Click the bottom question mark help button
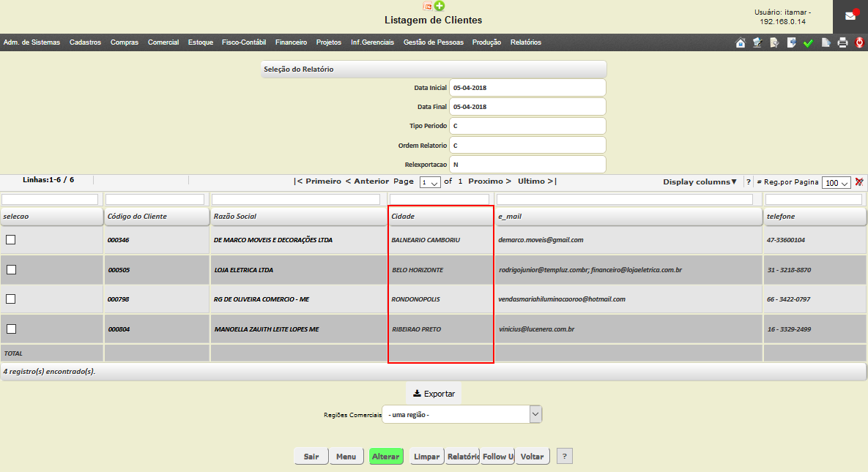Screen dimensions: 868x472 pyautogui.click(x=565, y=457)
